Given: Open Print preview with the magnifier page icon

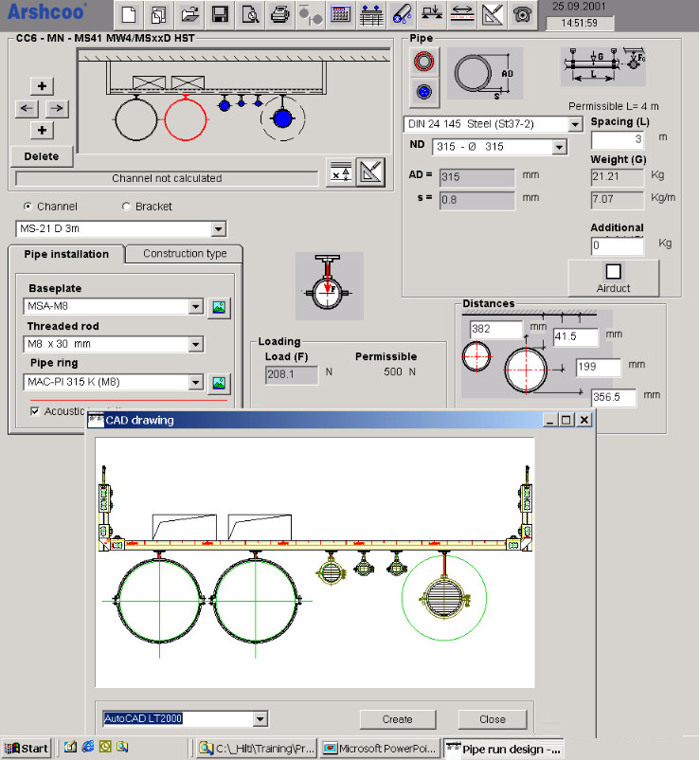Looking at the screenshot, I should (x=250, y=13).
